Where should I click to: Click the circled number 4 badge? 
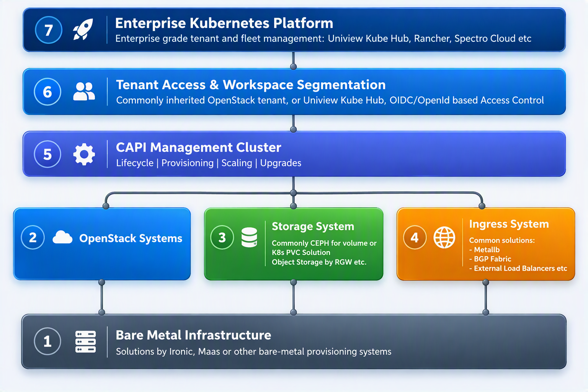[x=415, y=238]
